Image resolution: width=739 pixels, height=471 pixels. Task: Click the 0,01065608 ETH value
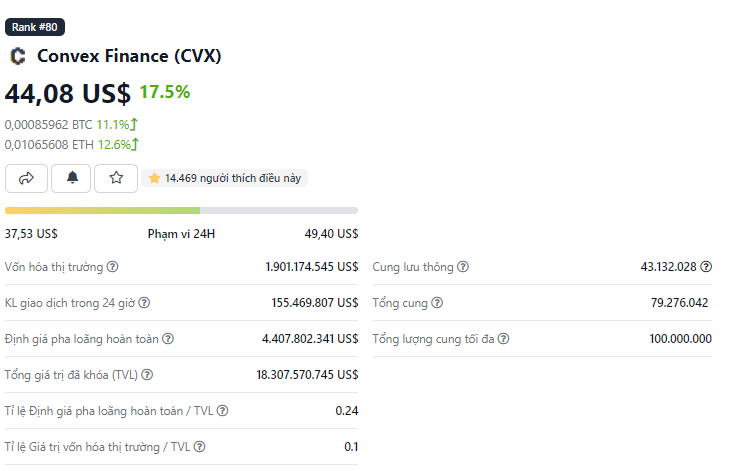tap(49, 144)
